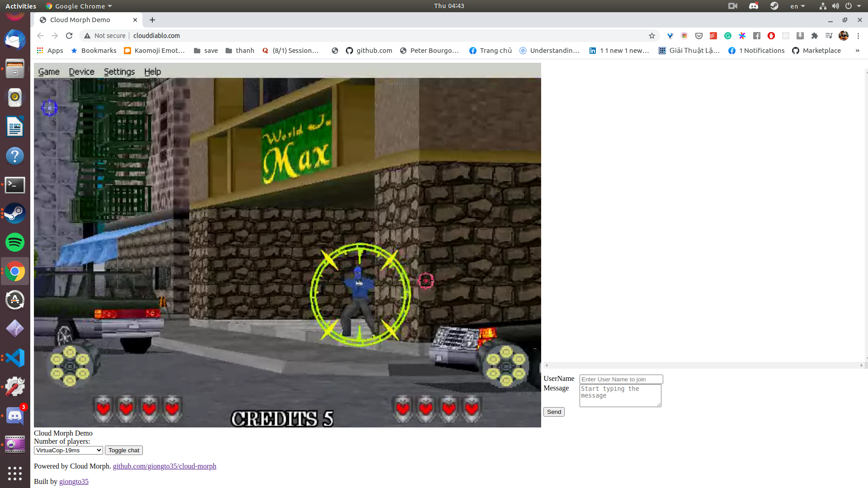The image size is (868, 488).
Task: Open Discord from the dock
Action: click(15, 416)
